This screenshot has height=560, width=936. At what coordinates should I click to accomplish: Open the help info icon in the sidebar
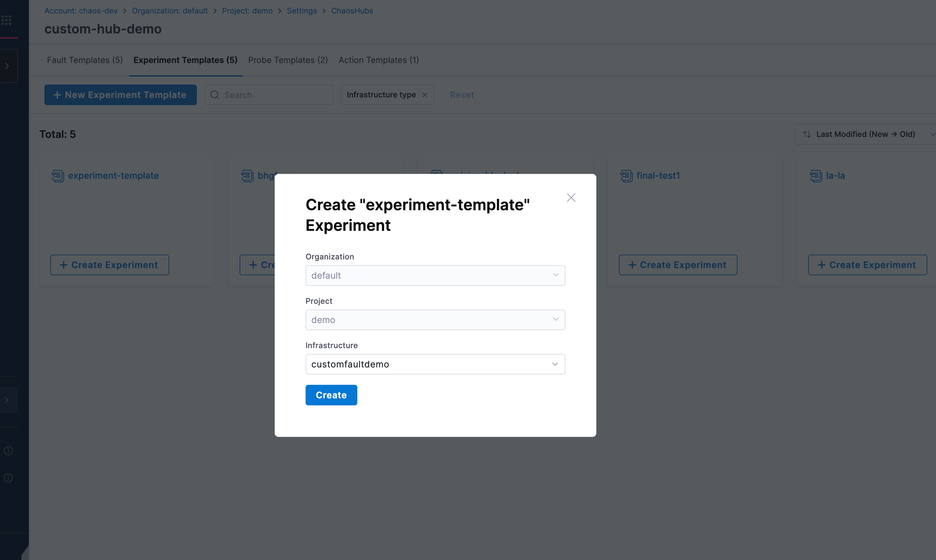point(8,451)
